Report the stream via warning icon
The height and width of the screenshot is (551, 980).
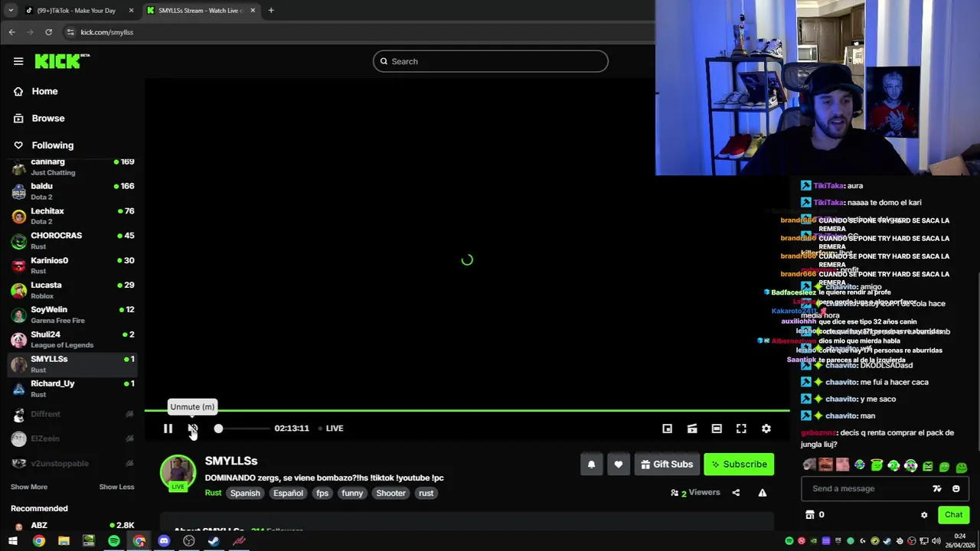point(763,493)
